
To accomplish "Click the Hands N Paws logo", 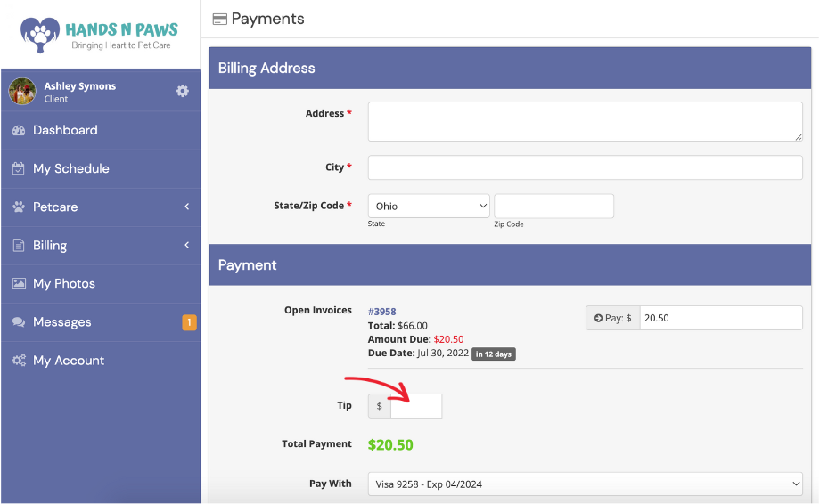I will coord(99,35).
